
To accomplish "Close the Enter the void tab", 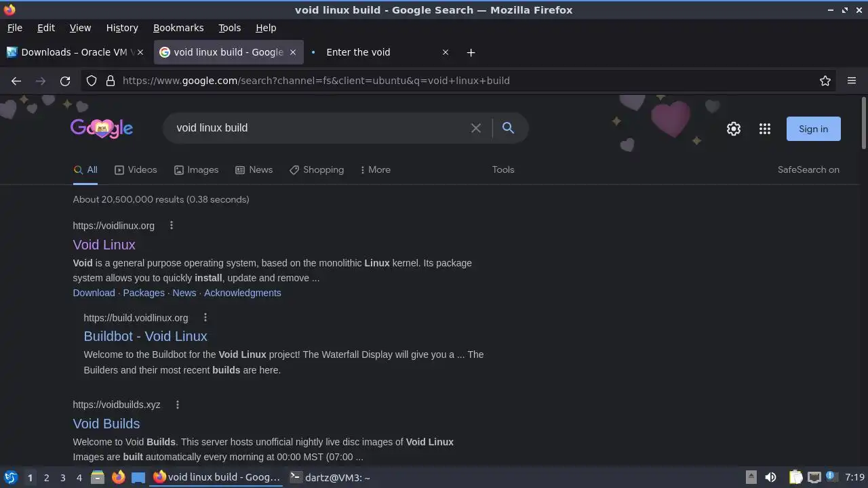I will (446, 52).
